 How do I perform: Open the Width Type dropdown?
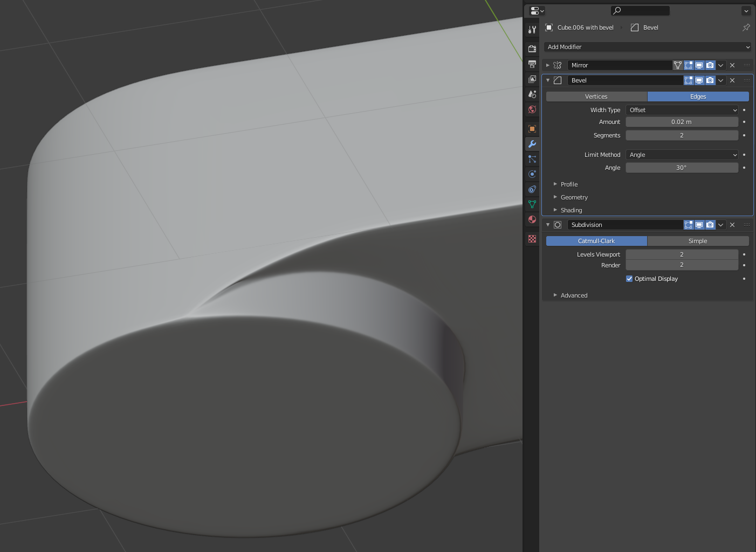[x=682, y=110]
